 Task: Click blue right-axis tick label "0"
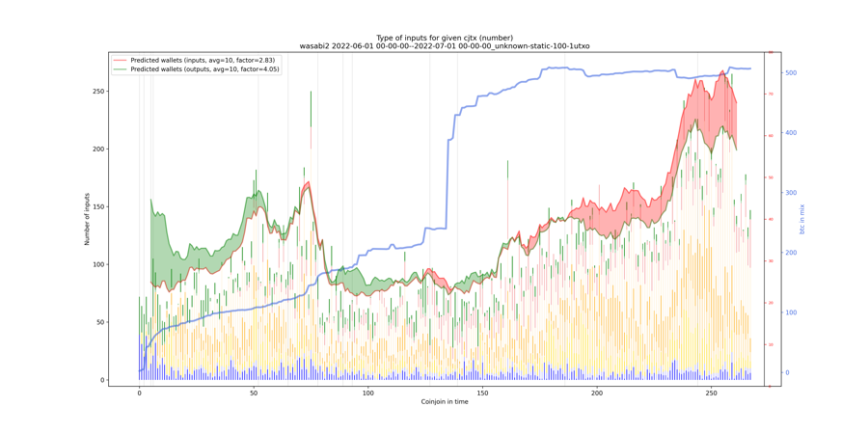(x=786, y=372)
